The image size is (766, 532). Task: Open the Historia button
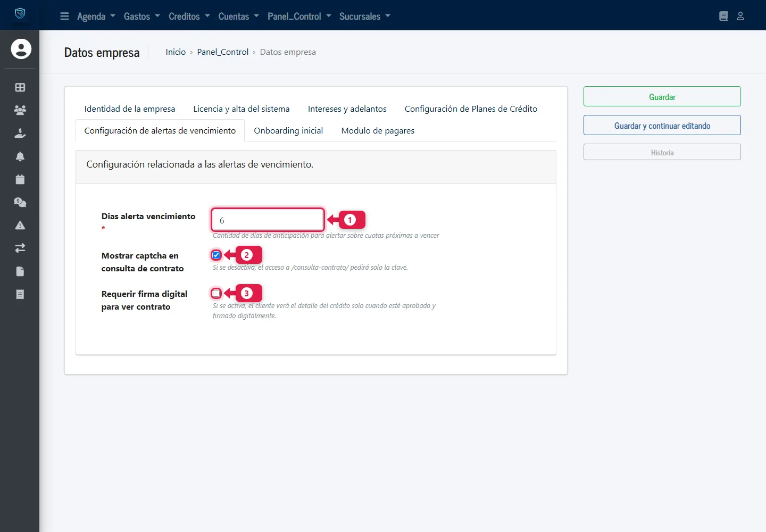[x=662, y=152]
